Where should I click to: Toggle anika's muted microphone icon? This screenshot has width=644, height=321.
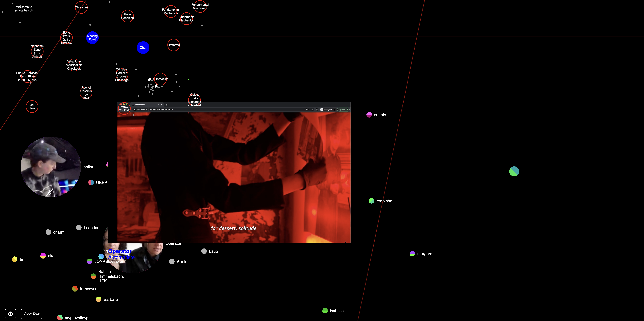click(50, 192)
